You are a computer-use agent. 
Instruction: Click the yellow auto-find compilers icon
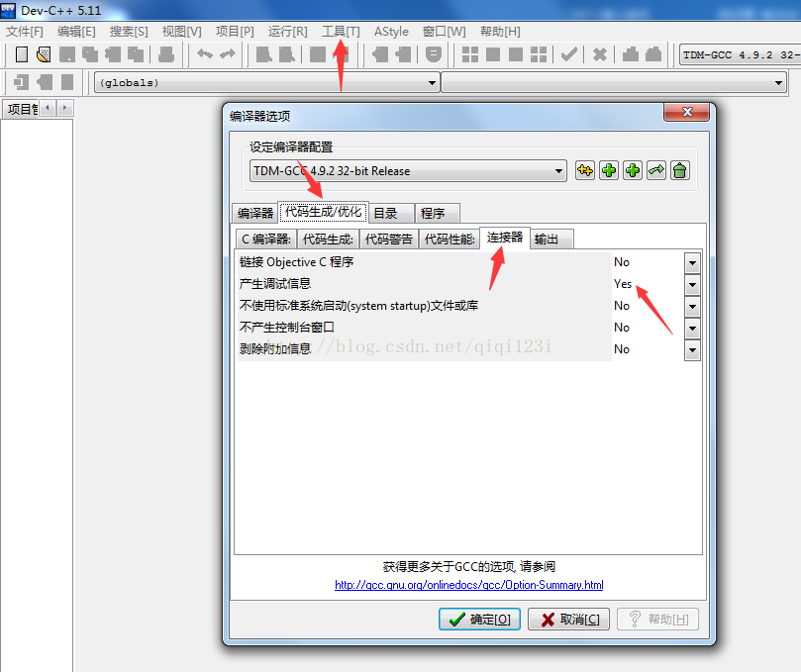(x=585, y=170)
